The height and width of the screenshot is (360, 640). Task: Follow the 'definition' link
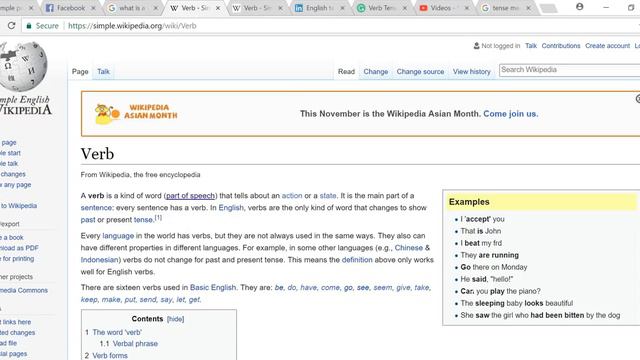(357, 260)
